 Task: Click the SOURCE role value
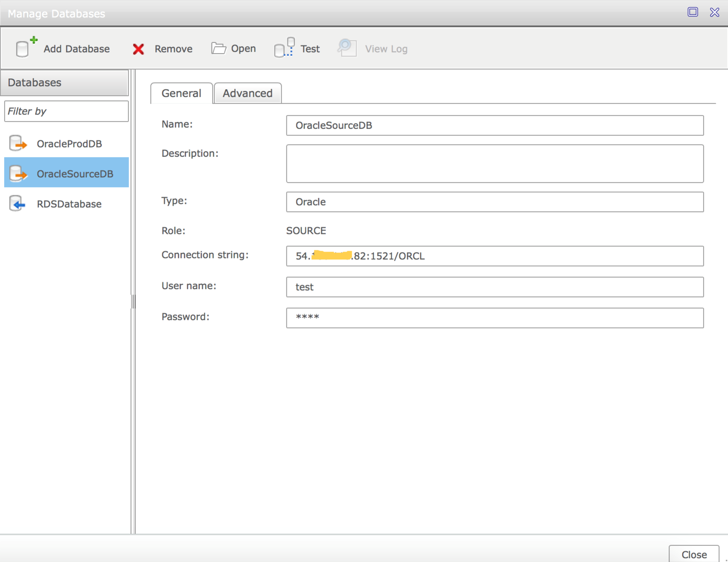(x=306, y=231)
